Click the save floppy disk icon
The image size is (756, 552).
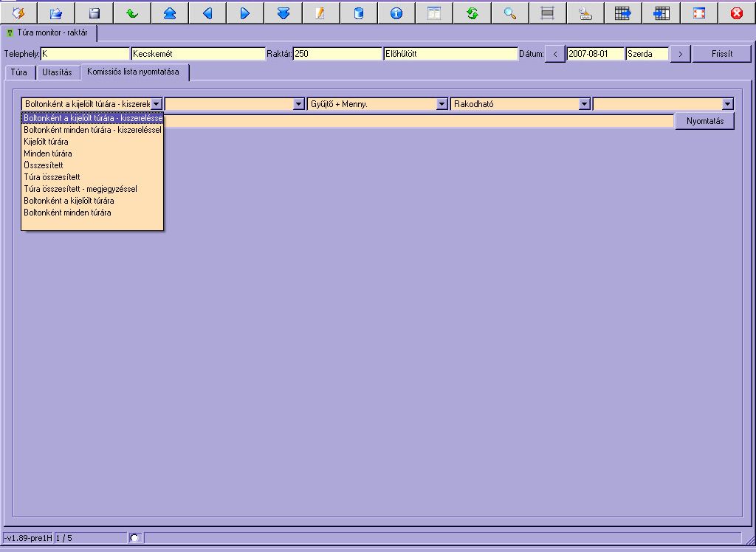point(94,13)
